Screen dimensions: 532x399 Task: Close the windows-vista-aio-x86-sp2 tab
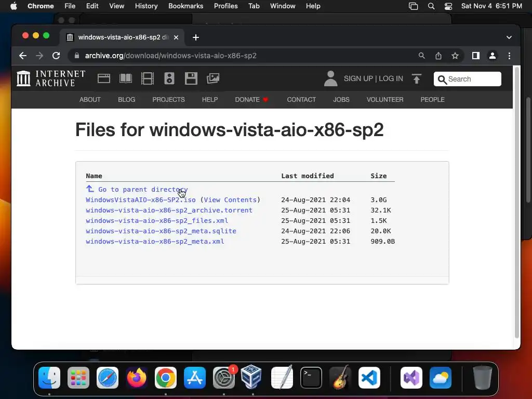(x=176, y=37)
